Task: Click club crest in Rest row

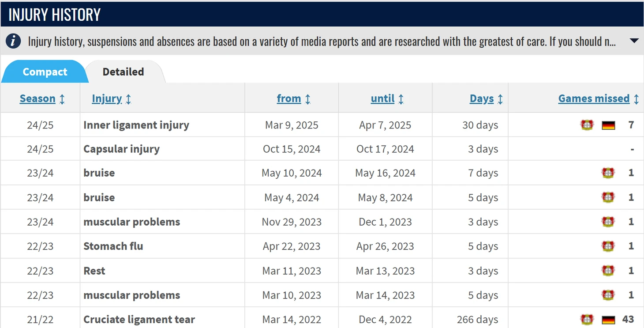Action: tap(608, 271)
